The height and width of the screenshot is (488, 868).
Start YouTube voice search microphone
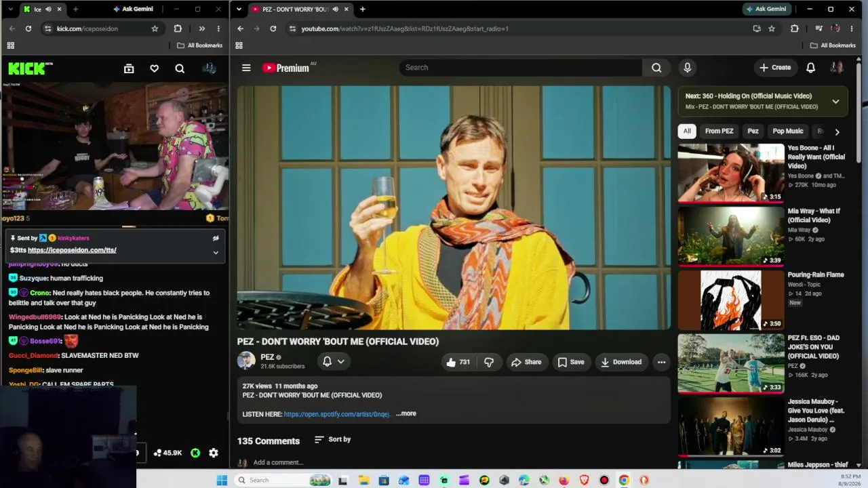(687, 68)
